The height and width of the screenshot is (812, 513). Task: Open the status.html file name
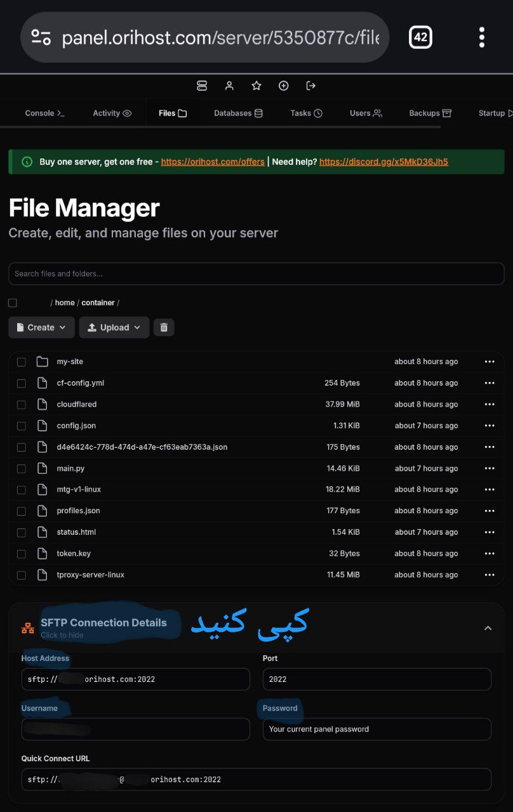(76, 532)
